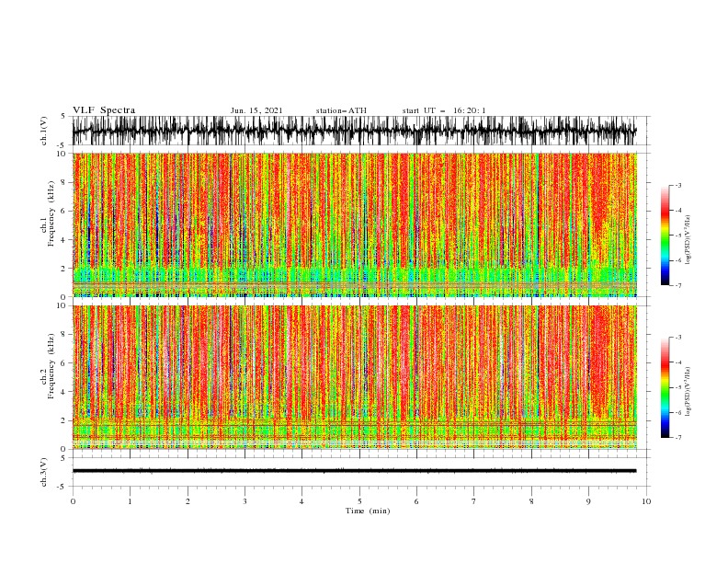Click the ch.2 Frequency (kHz) axis label
The height and width of the screenshot is (563, 728).
49,366
